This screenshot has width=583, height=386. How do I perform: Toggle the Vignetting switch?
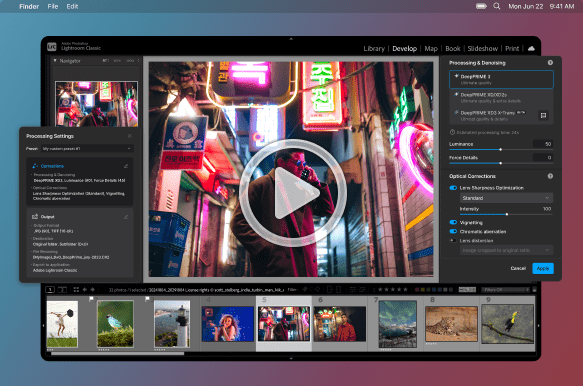coord(453,222)
